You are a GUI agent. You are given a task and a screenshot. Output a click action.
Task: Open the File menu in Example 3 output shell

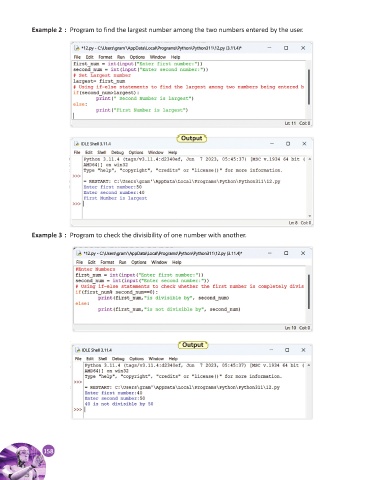[78, 359]
